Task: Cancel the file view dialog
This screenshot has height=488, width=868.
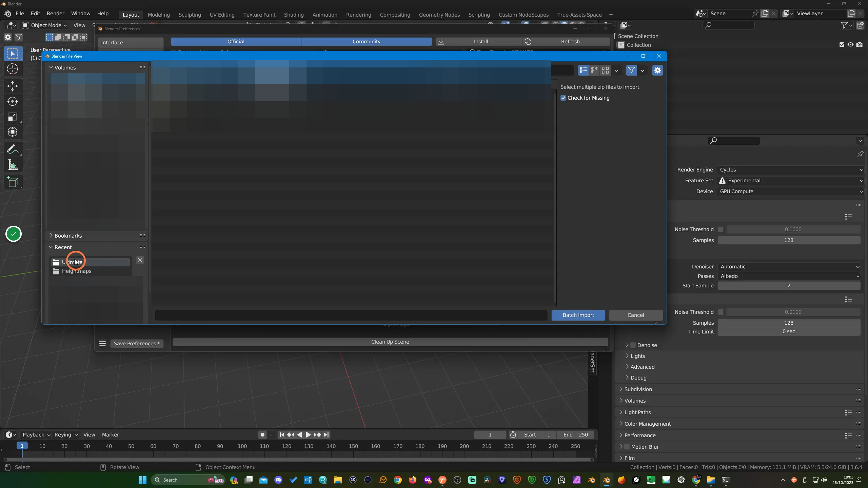Action: [635, 315]
